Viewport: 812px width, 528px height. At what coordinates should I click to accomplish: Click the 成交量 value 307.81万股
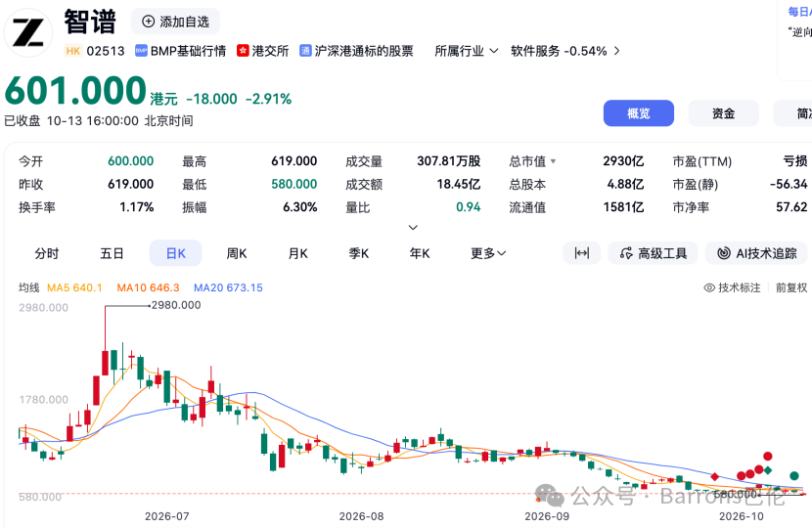click(x=448, y=161)
